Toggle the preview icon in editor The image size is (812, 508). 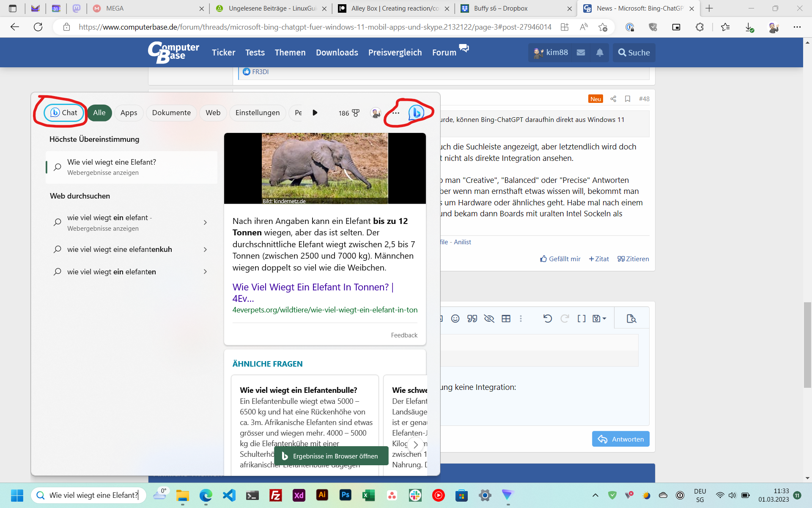click(x=631, y=319)
